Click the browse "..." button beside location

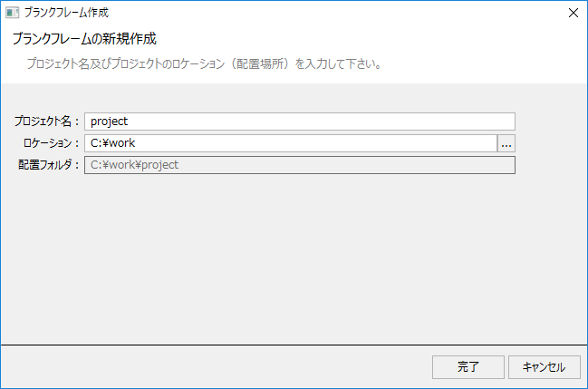pyautogui.click(x=506, y=143)
